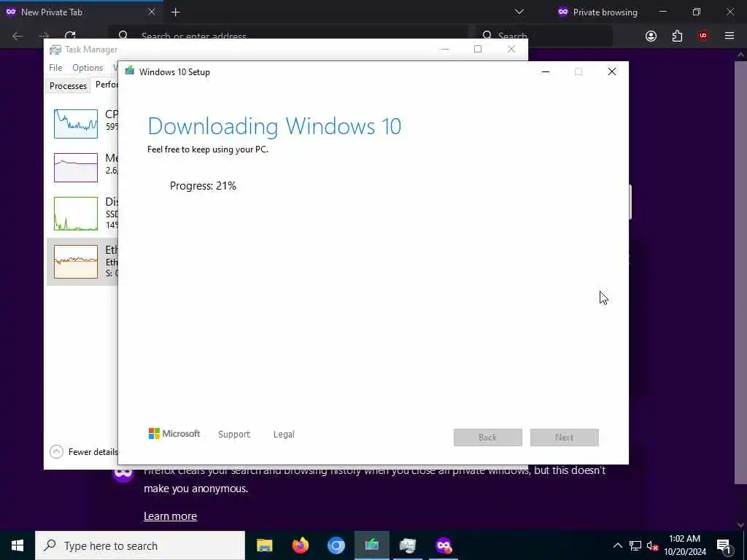Click the Microsoft logo in Setup
Viewport: 747px width, 560px height.
click(x=174, y=433)
